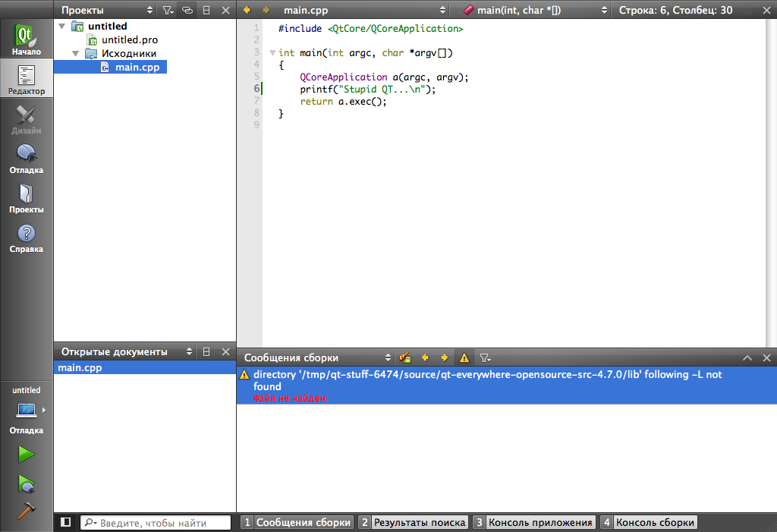The height and width of the screenshot is (532, 777).
Task: Toggle synchronize with editor in the Проекты panel
Action: [187, 10]
